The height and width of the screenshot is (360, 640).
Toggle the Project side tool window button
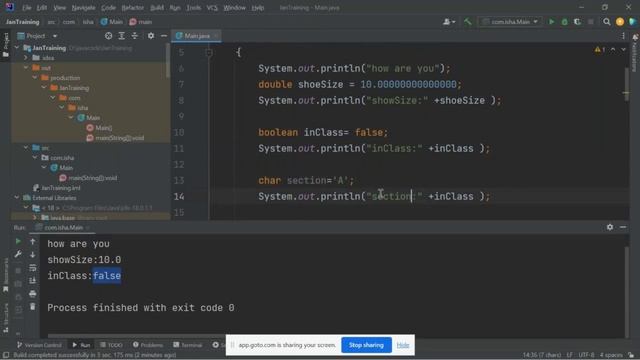coord(5,45)
